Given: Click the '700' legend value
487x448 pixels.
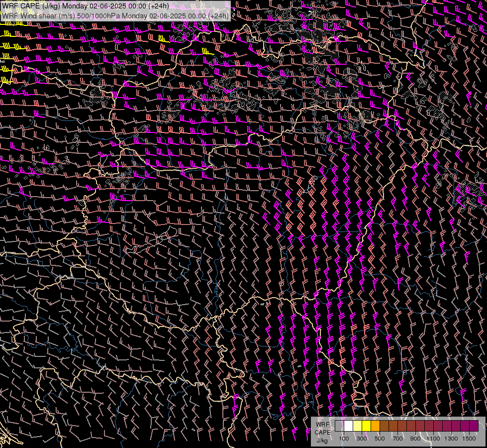Looking at the screenshot, I should coord(397,439).
